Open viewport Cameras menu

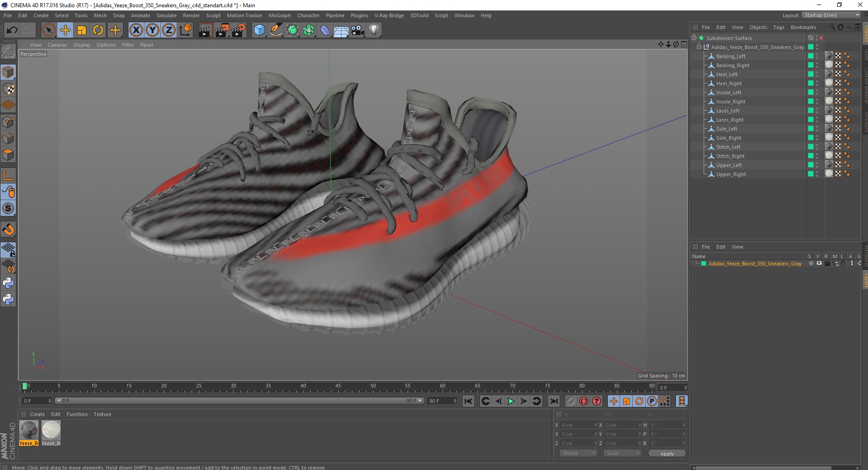pos(57,45)
